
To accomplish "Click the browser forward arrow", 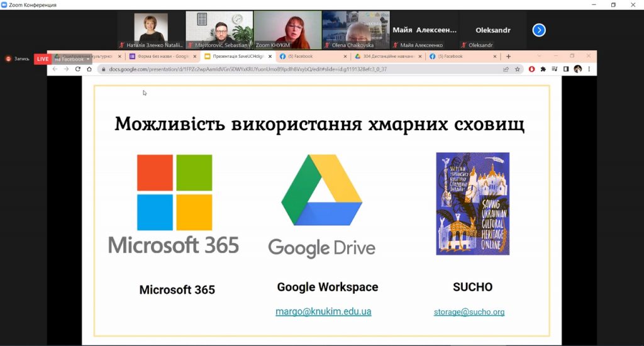I will pyautogui.click(x=66, y=69).
